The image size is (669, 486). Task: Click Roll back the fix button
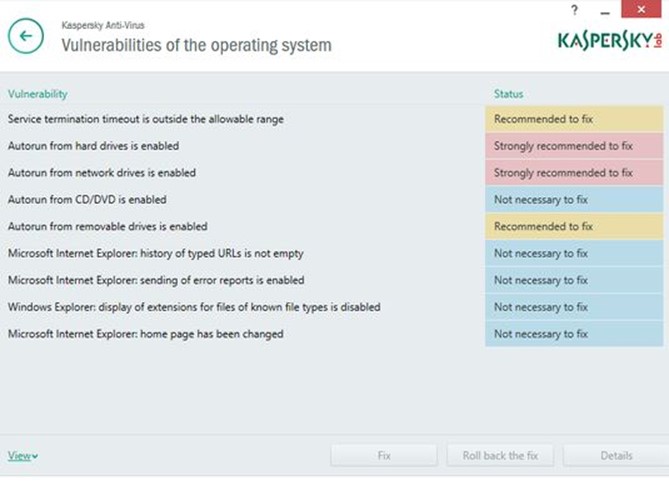pos(500,456)
